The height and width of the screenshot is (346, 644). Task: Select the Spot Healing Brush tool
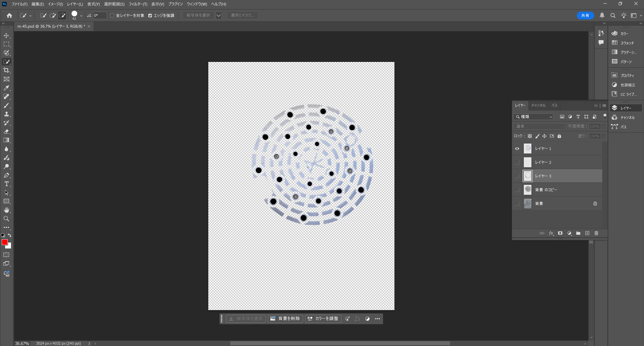[6, 97]
